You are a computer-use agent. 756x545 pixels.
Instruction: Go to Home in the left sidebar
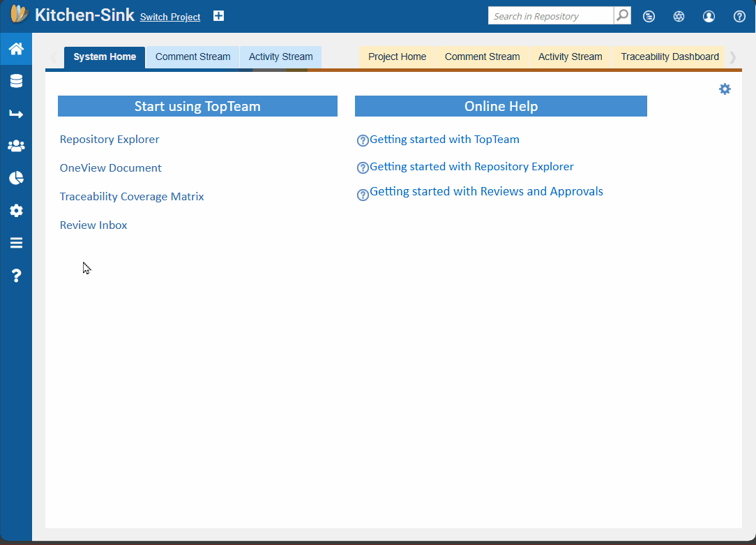17,49
